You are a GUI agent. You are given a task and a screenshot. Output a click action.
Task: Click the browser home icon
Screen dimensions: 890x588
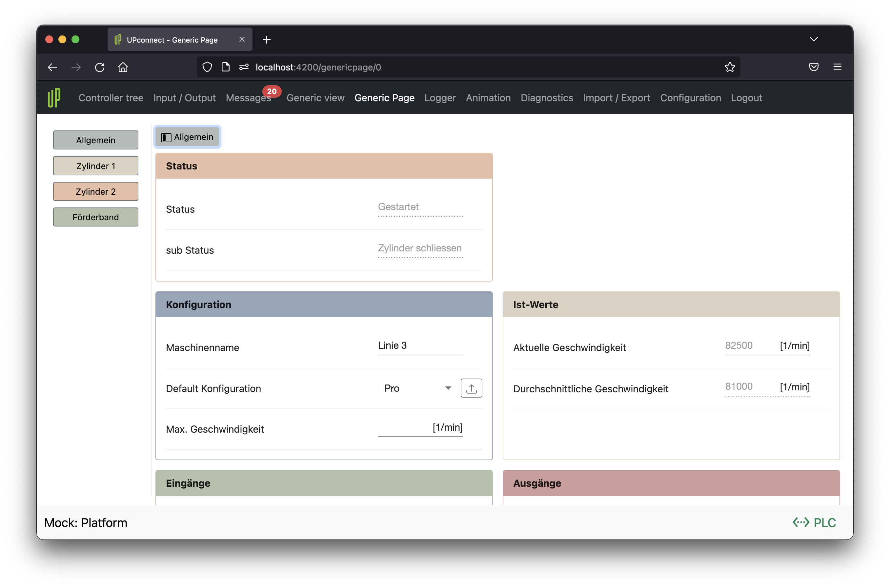click(x=123, y=67)
